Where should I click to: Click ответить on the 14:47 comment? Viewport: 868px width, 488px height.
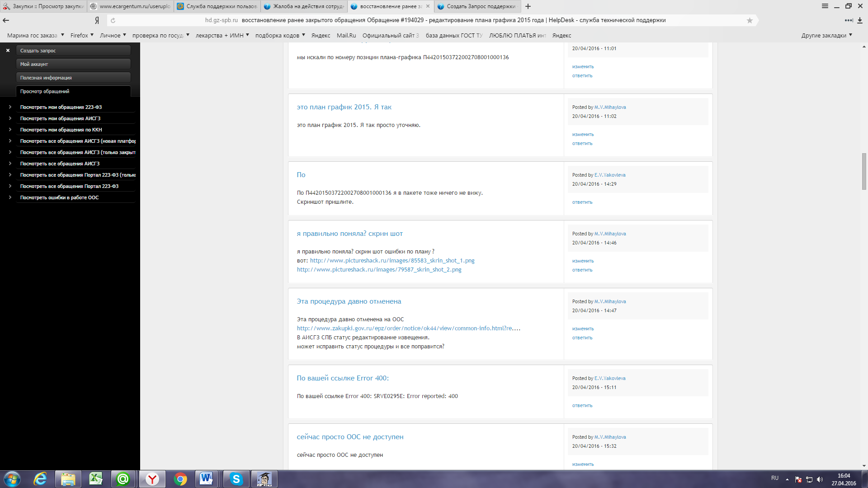[x=582, y=338]
